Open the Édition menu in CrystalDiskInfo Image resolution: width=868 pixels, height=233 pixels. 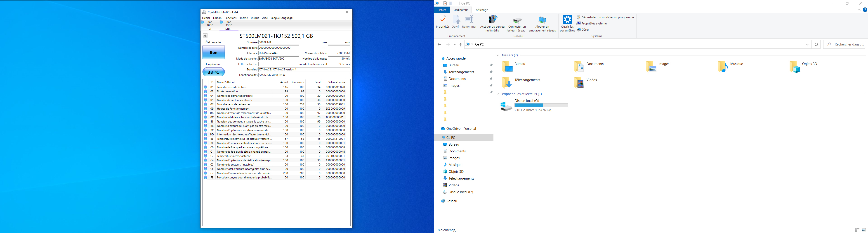[x=217, y=18]
